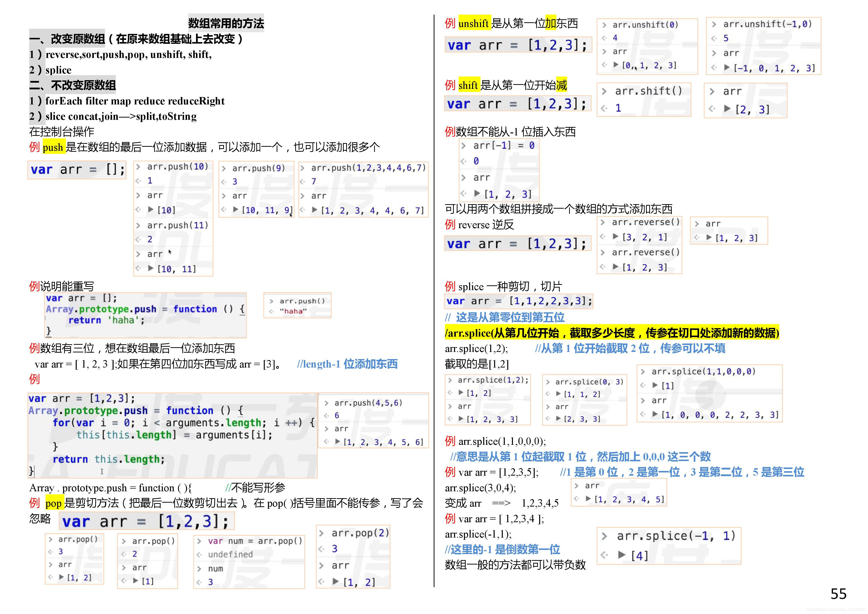
Task: Expand the [10, 11, 9] array output
Action: pyautogui.click(x=236, y=209)
